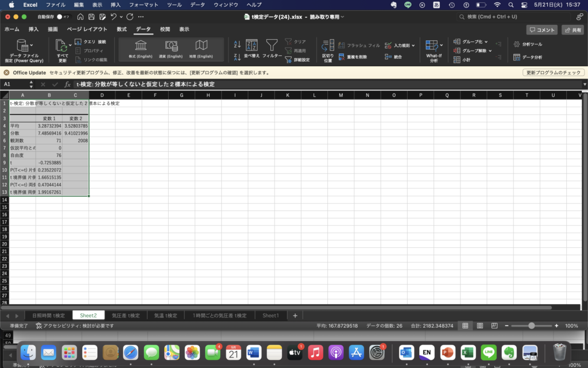Image resolution: width=588 pixels, height=368 pixels.
Task: Switch to Page Layout view in status bar
Action: [479, 325]
